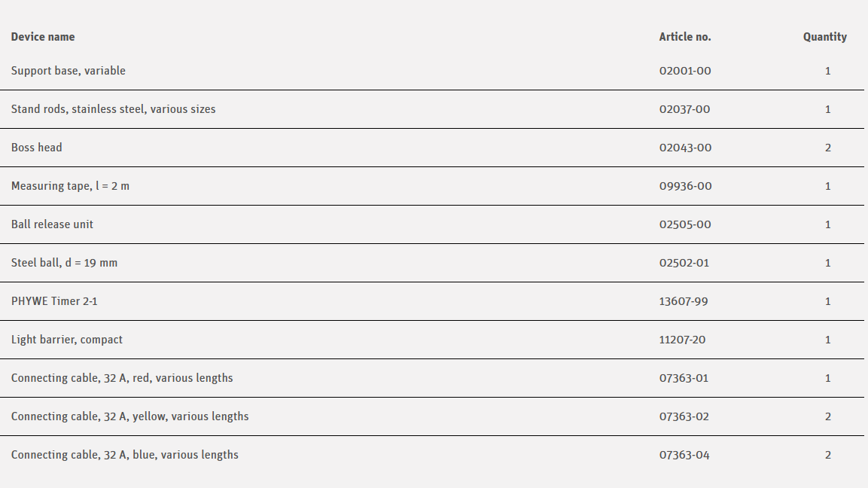Click Steel ball, d = 19 mm

click(65, 263)
